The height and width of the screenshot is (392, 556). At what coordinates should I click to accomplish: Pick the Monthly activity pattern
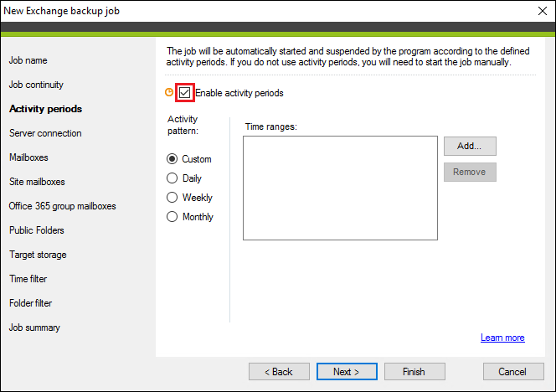point(172,216)
